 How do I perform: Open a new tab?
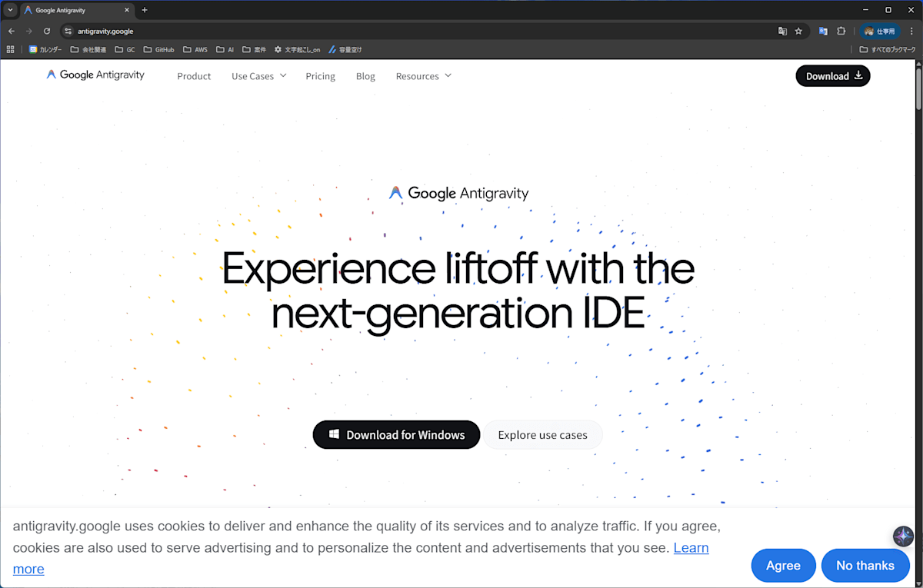(144, 10)
